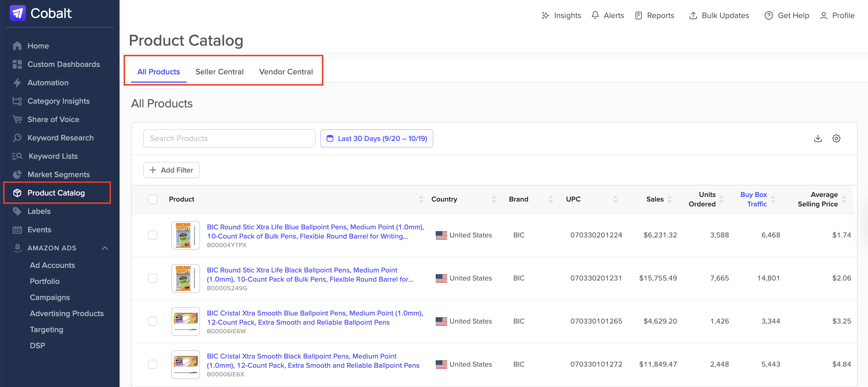
Task: Click the Automation lightning bolt icon
Action: [x=17, y=83]
